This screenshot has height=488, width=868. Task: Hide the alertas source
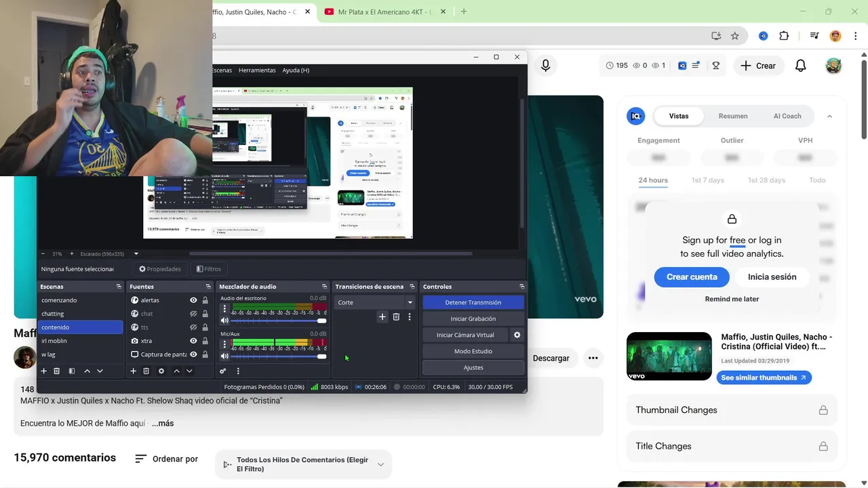[x=193, y=300]
